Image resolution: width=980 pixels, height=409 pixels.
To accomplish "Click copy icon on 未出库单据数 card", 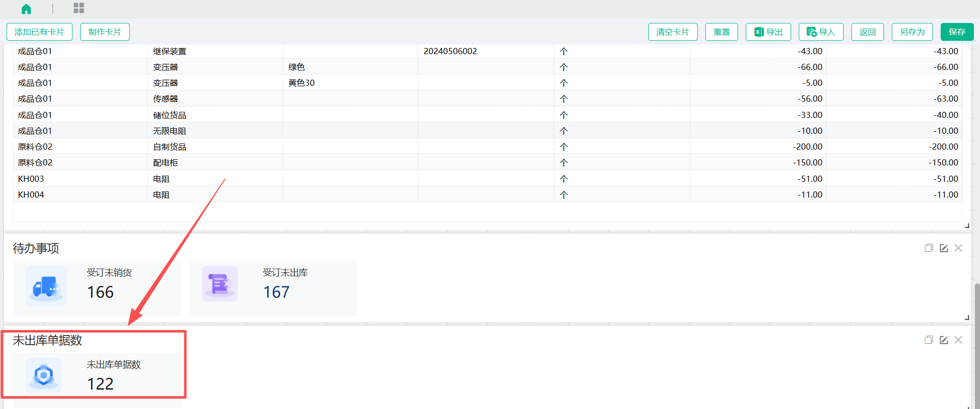I will (x=928, y=340).
